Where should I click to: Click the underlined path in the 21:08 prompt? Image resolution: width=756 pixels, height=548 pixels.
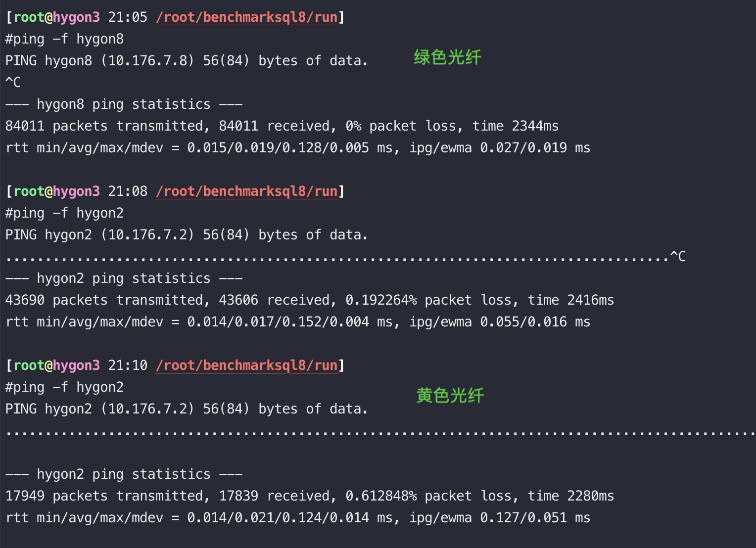point(246,191)
